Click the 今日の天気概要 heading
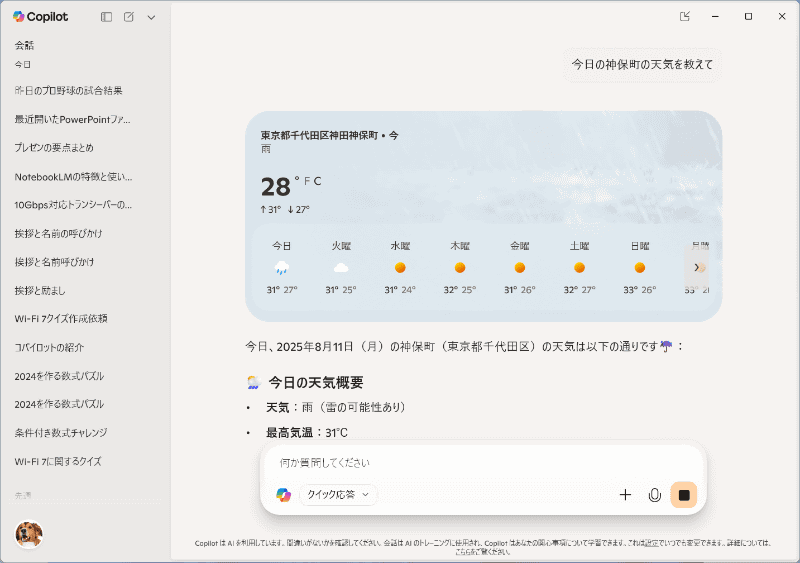The height and width of the screenshot is (563, 800). click(316, 382)
